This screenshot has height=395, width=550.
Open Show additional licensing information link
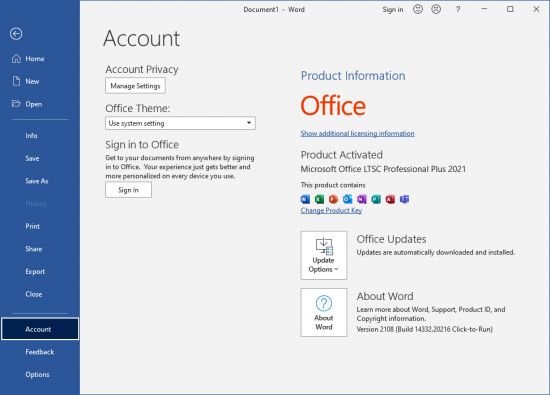click(357, 133)
